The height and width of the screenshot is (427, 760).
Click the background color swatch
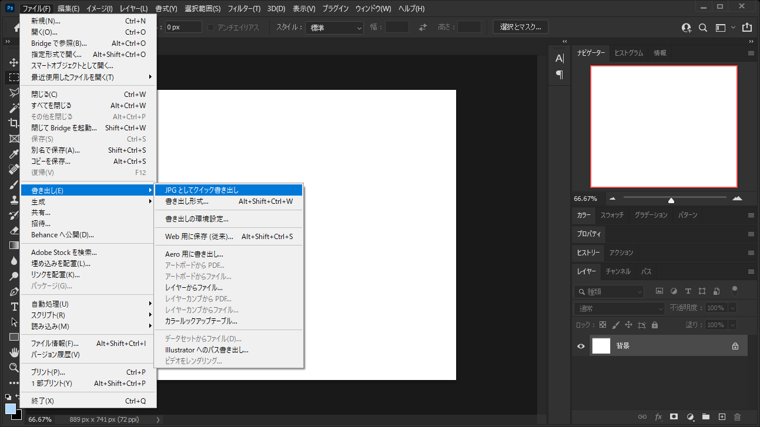pos(18,416)
